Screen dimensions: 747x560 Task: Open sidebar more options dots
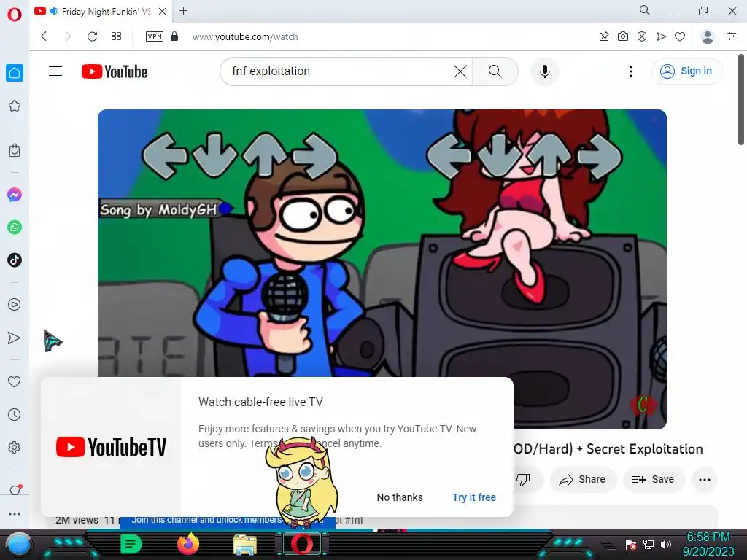(15, 514)
